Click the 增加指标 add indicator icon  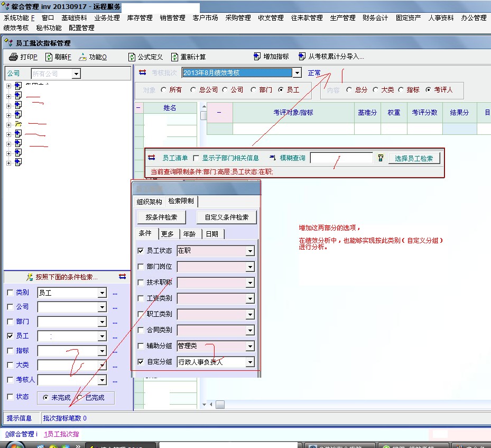257,57
